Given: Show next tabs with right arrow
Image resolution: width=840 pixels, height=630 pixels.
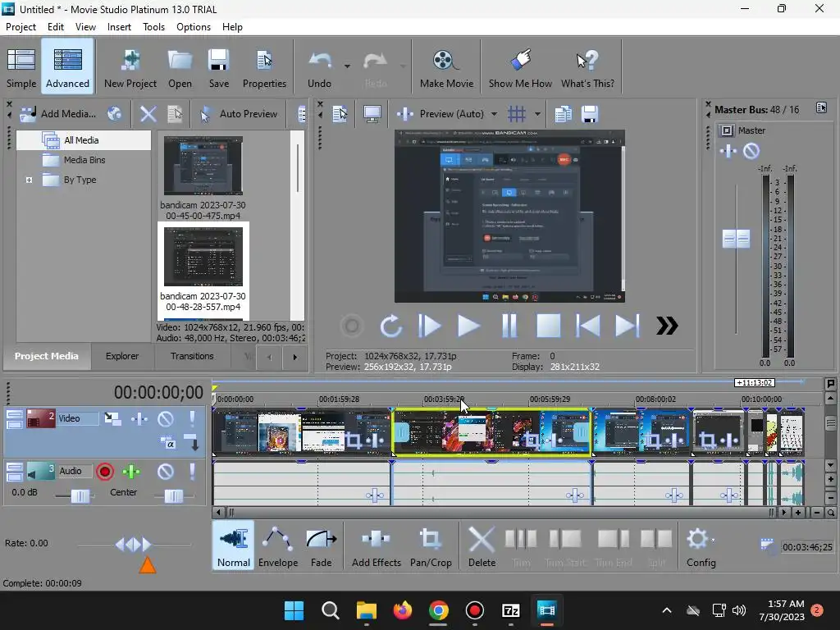Looking at the screenshot, I should click(x=294, y=358).
